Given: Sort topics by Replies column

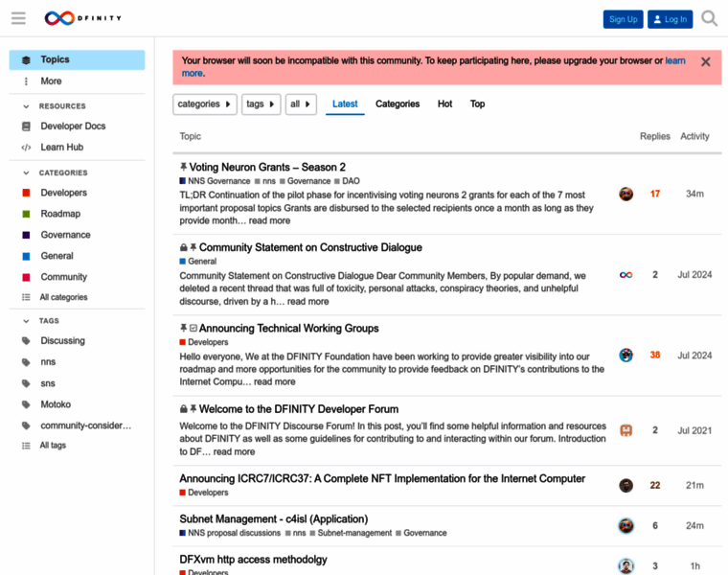Looking at the screenshot, I should tap(654, 136).
